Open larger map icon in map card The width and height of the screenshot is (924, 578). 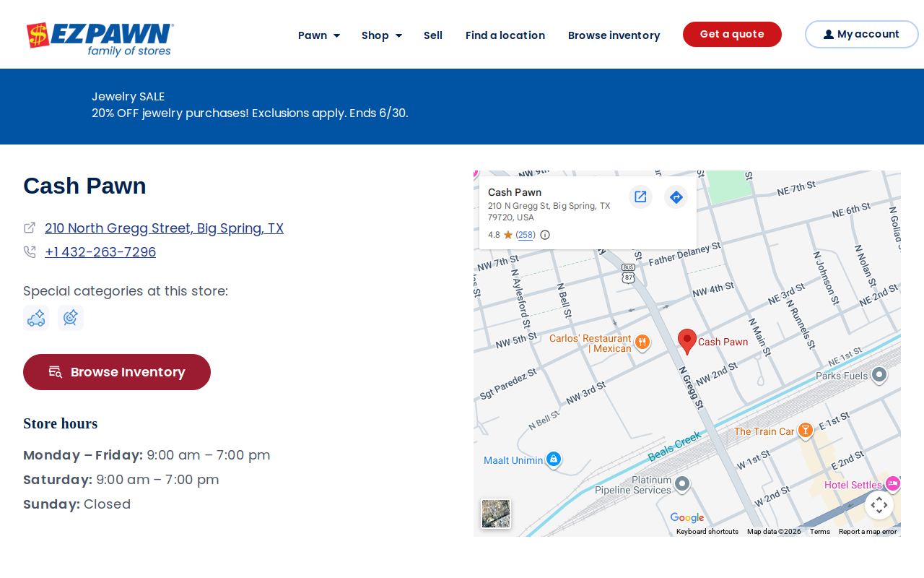point(640,197)
